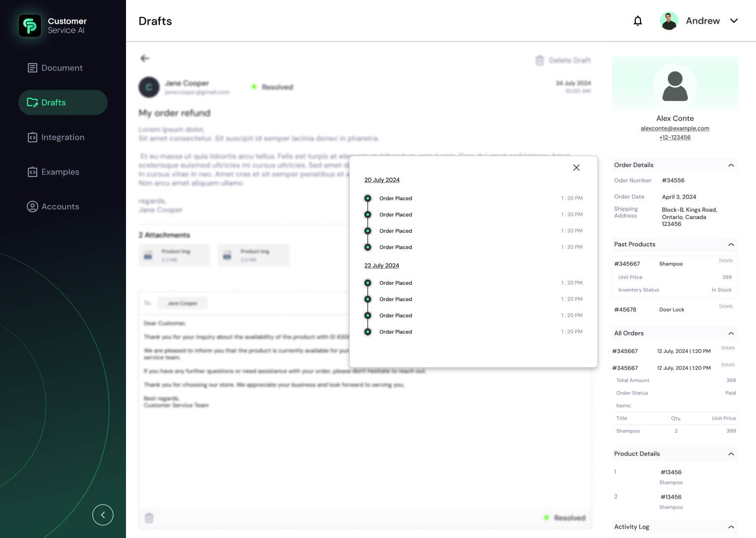
Task: Click the In Stock inventory status
Action: pos(722,290)
